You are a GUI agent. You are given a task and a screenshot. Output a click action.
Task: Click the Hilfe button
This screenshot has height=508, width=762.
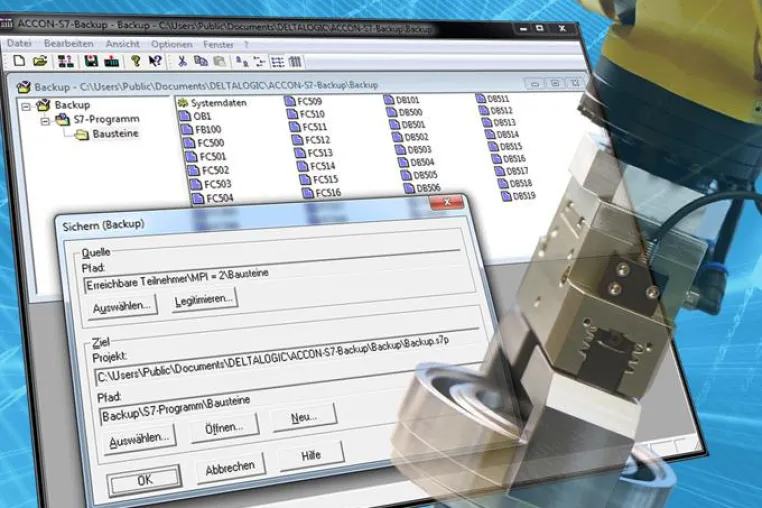tap(311, 455)
